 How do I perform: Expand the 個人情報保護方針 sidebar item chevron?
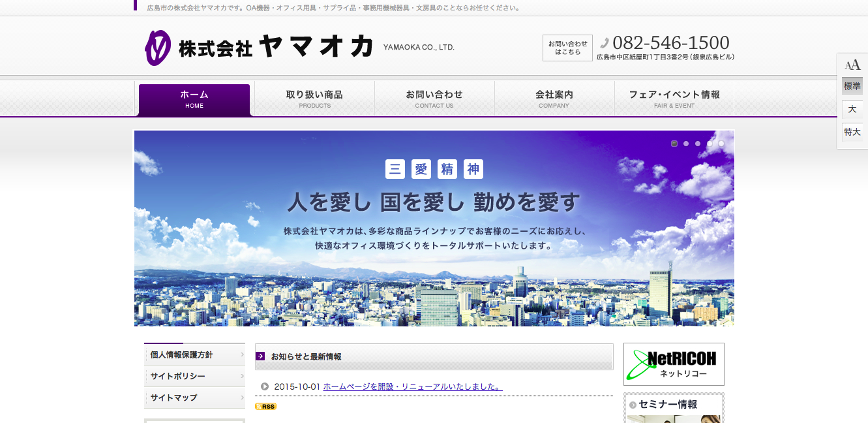click(x=242, y=354)
